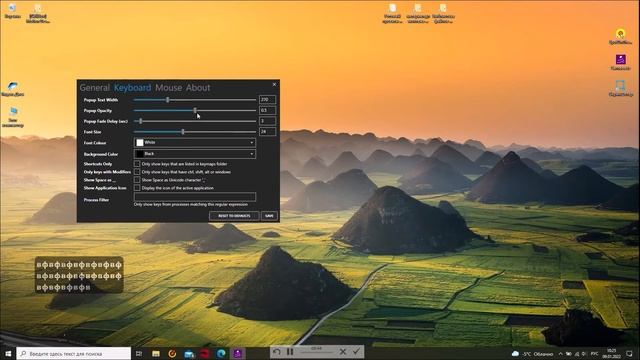
Task: Open the Mouse tab
Action: (x=169, y=88)
